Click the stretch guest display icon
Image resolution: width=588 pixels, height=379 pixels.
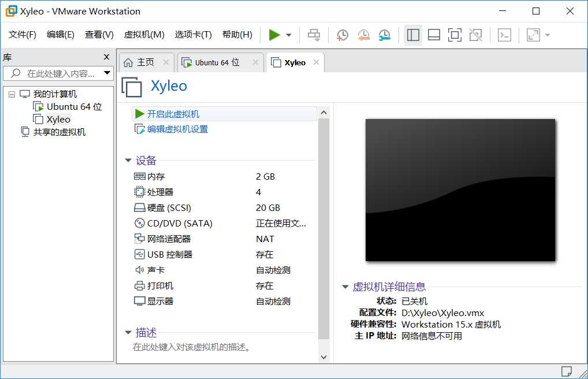533,35
